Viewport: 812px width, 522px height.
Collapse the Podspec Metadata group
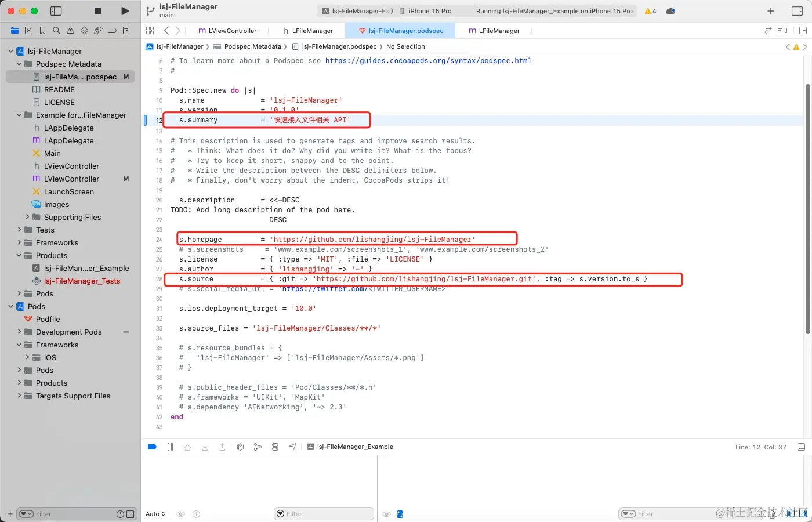tap(19, 64)
